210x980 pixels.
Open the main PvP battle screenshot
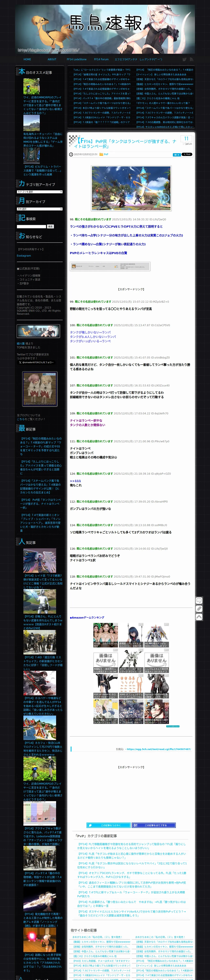click(131, 188)
